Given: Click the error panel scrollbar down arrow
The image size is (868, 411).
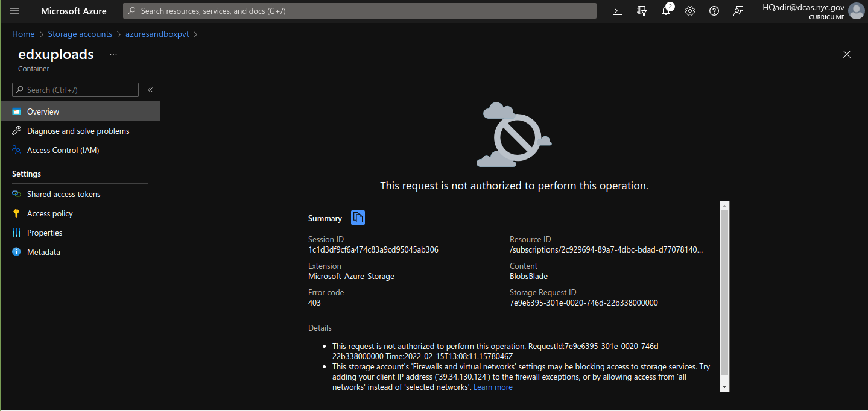Looking at the screenshot, I should tap(725, 386).
